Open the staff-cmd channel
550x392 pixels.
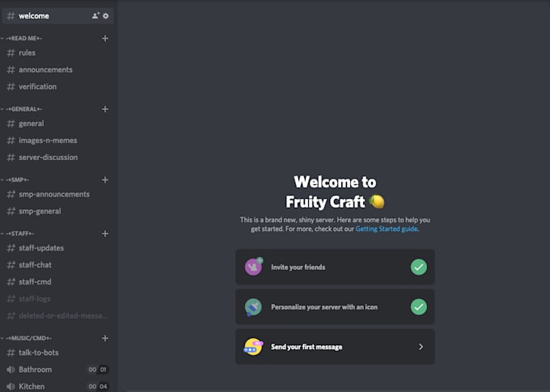[x=58, y=281]
